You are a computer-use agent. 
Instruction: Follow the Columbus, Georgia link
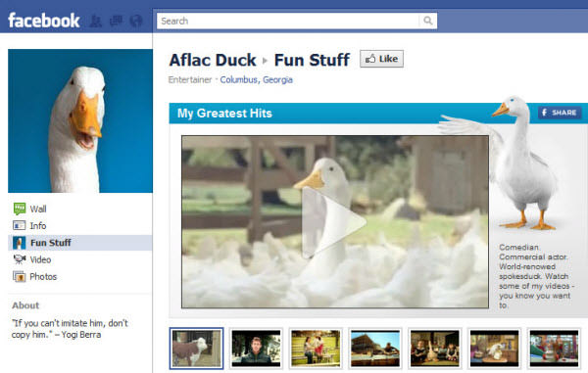point(256,79)
